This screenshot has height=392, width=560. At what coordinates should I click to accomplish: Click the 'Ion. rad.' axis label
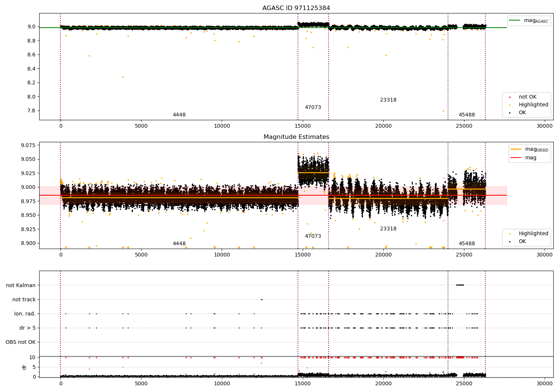[25, 314]
